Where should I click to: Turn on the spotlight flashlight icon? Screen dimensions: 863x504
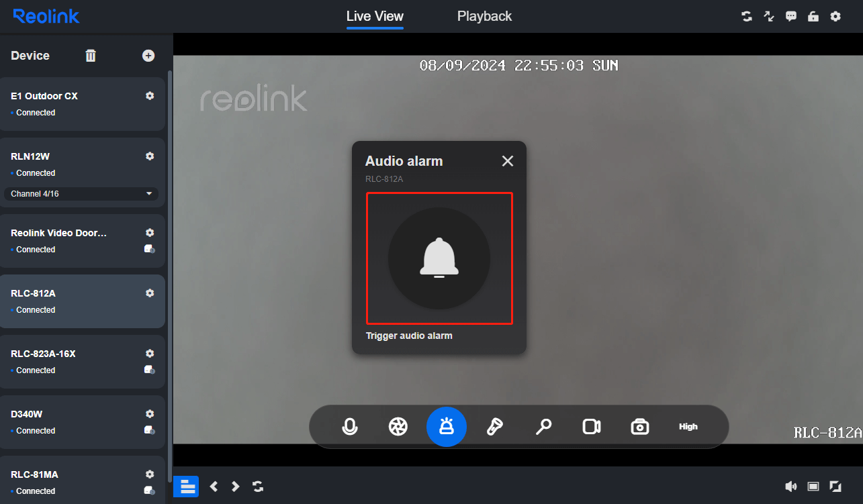(x=495, y=427)
